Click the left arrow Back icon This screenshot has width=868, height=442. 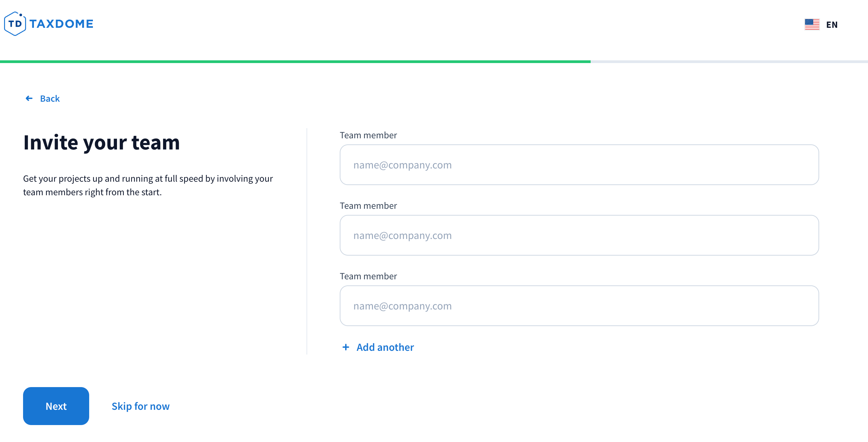pyautogui.click(x=29, y=98)
